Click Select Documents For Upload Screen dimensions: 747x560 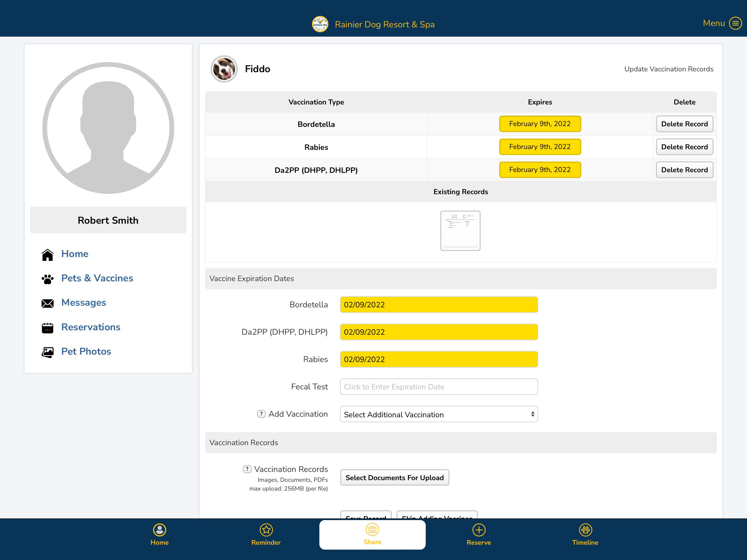coord(395,477)
